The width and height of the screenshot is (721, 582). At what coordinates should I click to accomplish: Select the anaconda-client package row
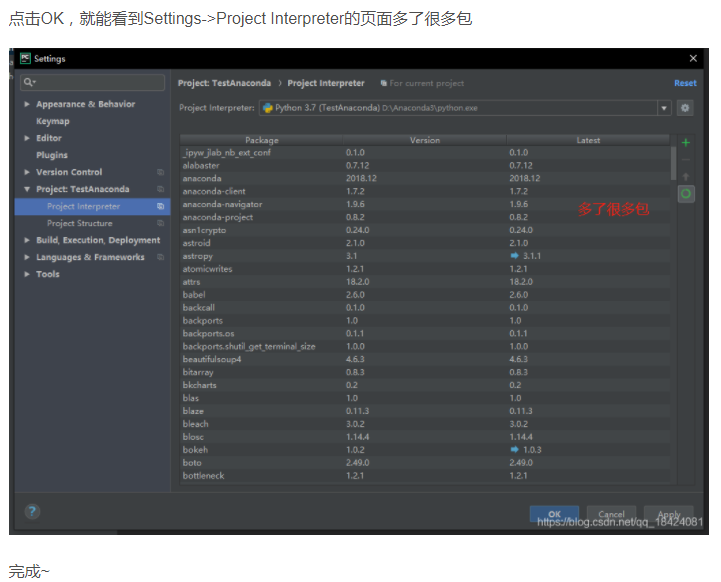point(425,191)
